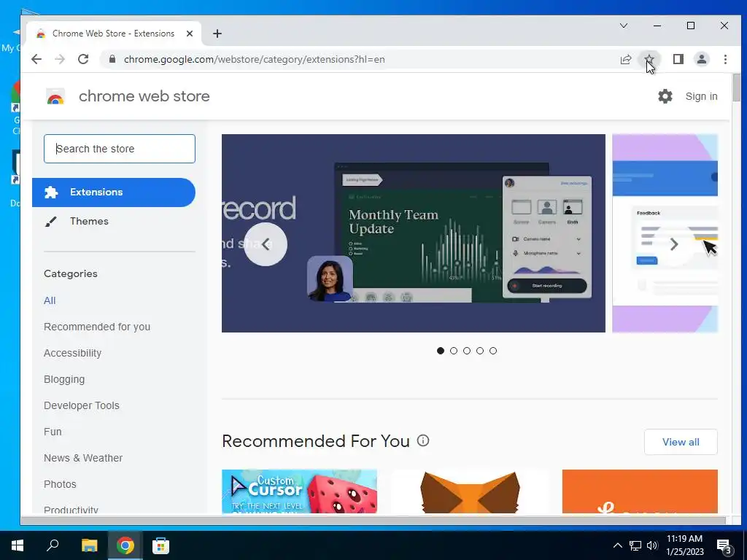Click the forward navigation arrow
Screen dimensions: 747x560
[60, 59]
